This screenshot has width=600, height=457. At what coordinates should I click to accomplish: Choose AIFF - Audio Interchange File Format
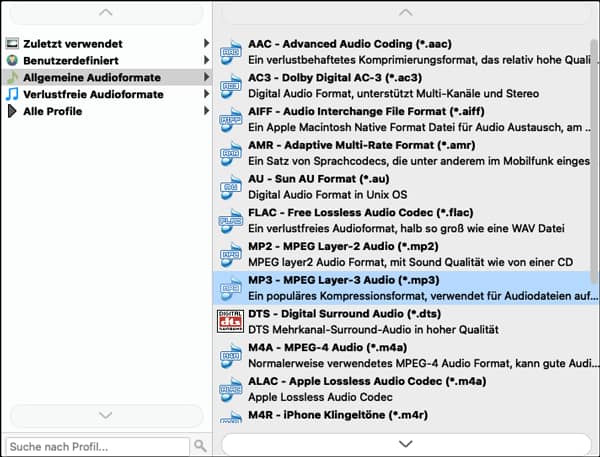click(406, 119)
